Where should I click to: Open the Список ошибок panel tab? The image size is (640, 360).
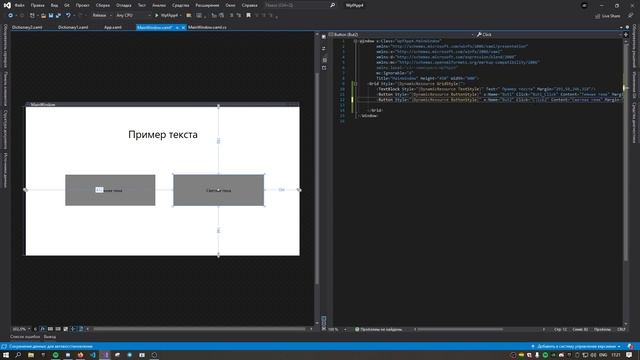tap(25, 337)
